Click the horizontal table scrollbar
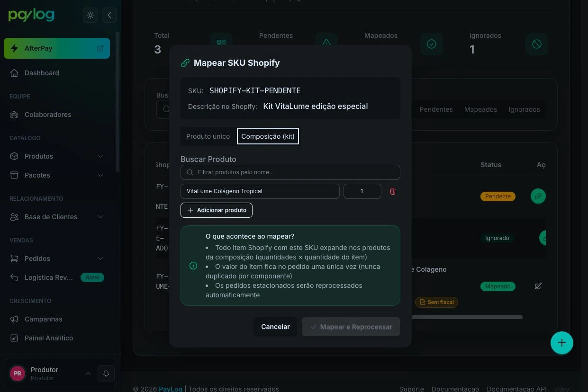 tap(467, 317)
